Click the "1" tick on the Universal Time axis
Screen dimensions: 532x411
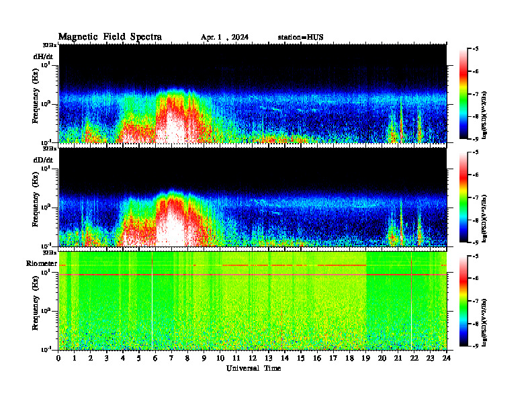tap(75, 358)
